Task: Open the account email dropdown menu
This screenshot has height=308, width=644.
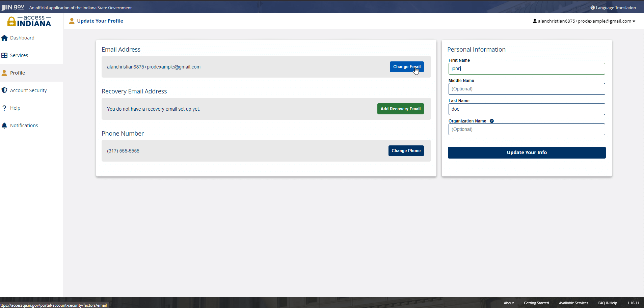Action: coord(584,21)
